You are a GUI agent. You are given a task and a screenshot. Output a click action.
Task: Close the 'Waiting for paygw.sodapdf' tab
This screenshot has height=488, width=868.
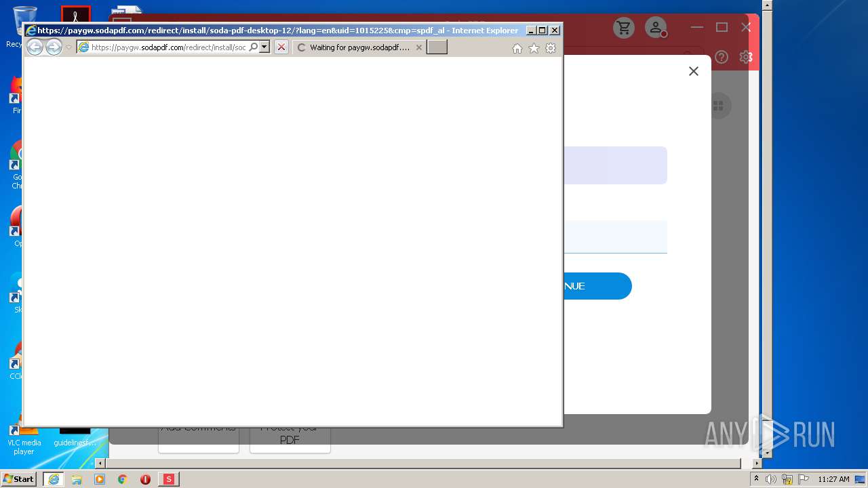[x=419, y=47]
